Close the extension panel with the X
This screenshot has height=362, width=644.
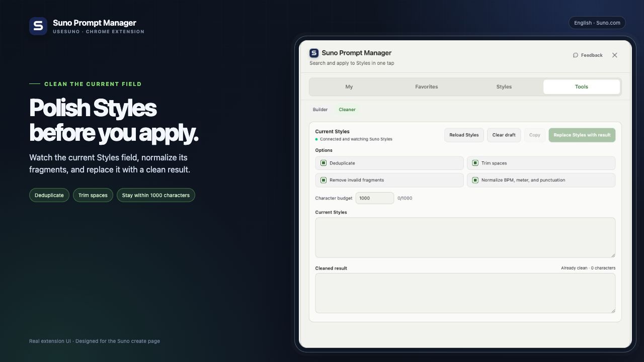click(x=614, y=55)
